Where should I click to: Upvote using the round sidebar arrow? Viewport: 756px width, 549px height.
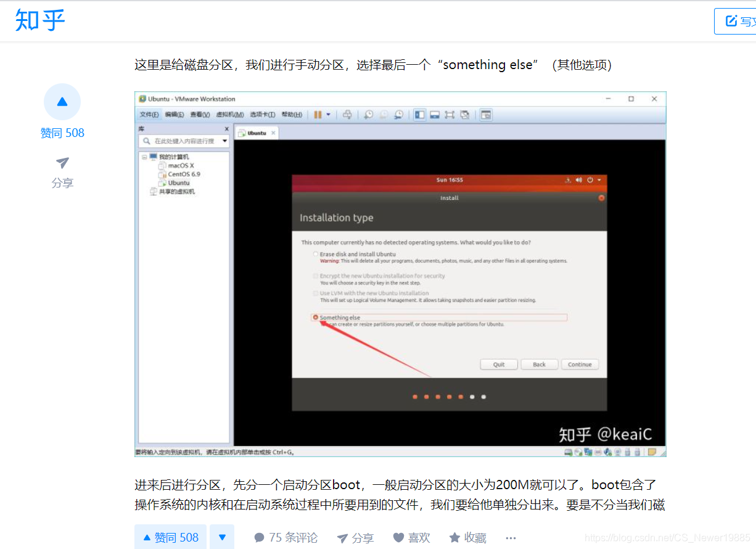(x=62, y=102)
